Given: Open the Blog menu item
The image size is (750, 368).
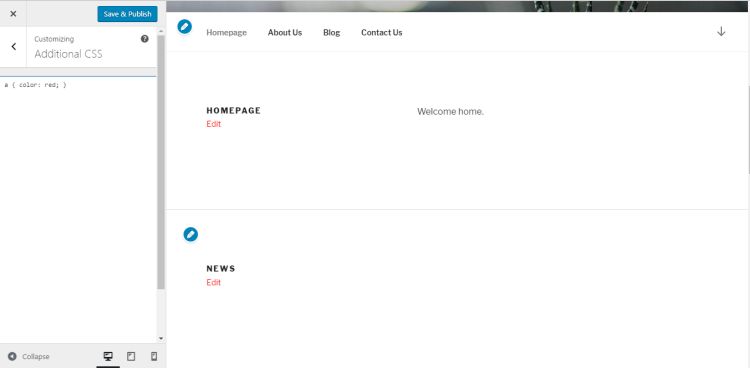Looking at the screenshot, I should pos(331,33).
